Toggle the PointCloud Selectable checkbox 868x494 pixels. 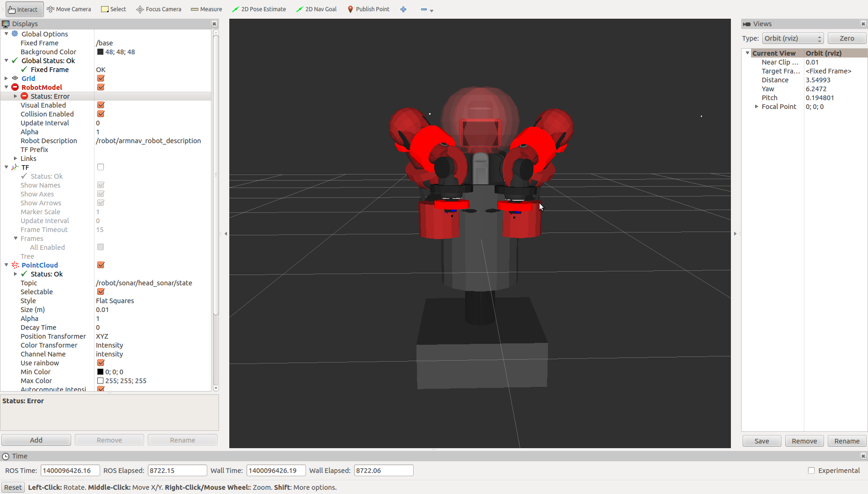[101, 291]
